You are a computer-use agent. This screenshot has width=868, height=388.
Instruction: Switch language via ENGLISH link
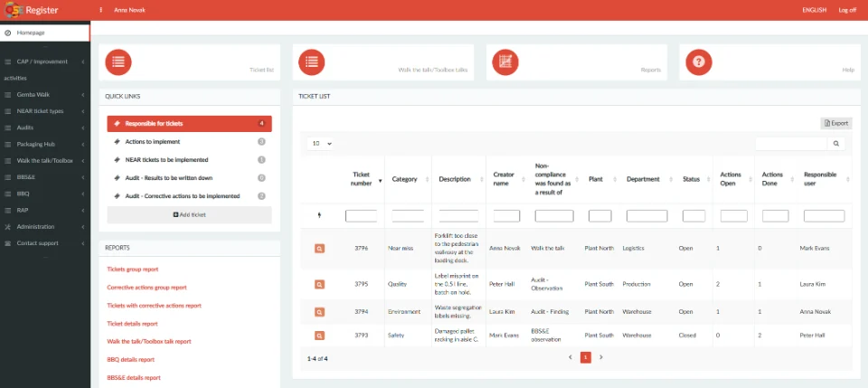pyautogui.click(x=815, y=10)
